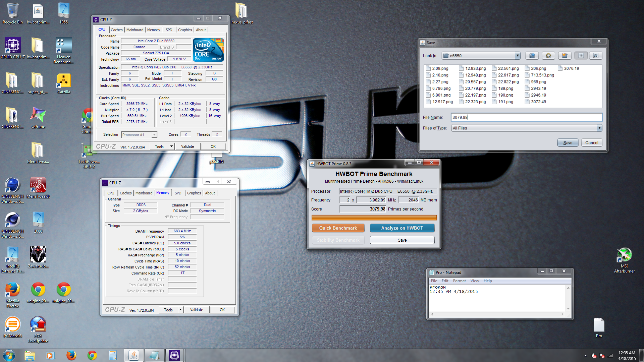Open the Look In e6550 folder dropdown
The image size is (644, 362).
[518, 56]
